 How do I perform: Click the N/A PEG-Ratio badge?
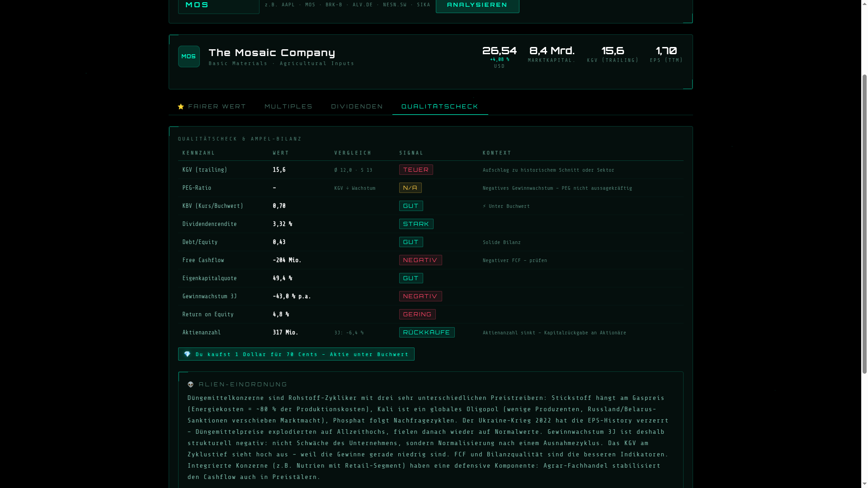(410, 188)
